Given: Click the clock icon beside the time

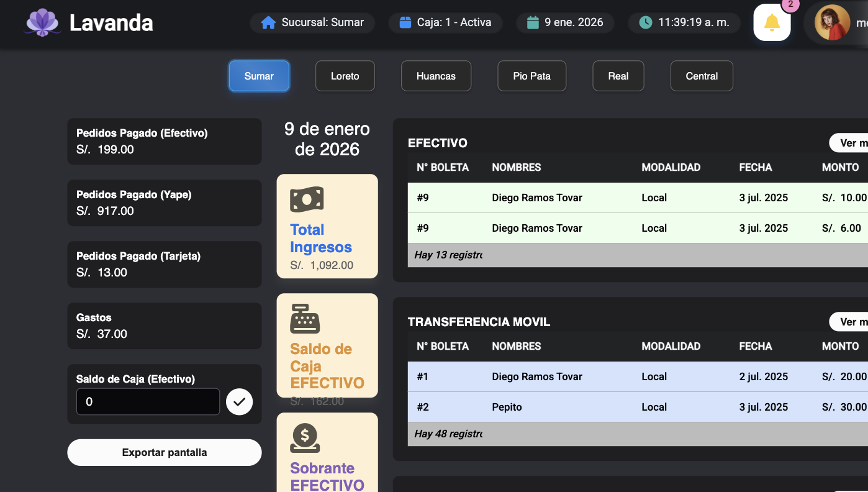Looking at the screenshot, I should point(646,23).
